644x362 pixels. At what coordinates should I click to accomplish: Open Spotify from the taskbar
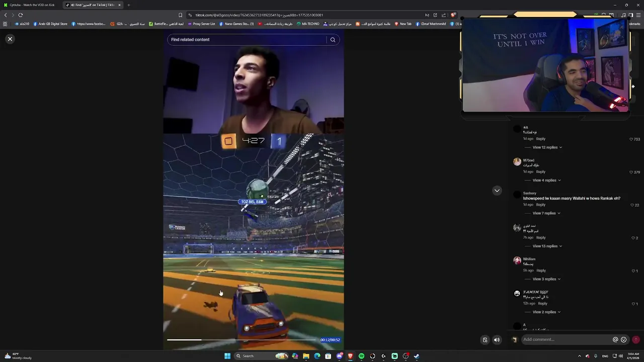pyautogui.click(x=361, y=356)
